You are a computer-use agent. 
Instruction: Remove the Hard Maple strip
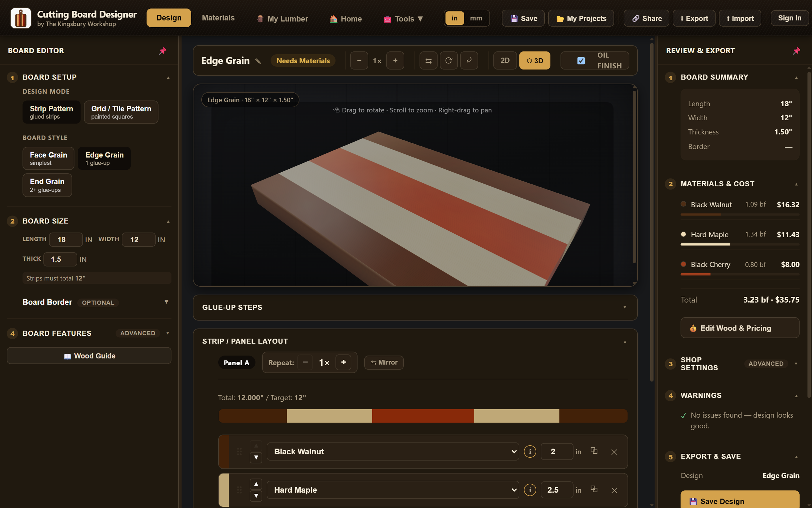coord(614,490)
